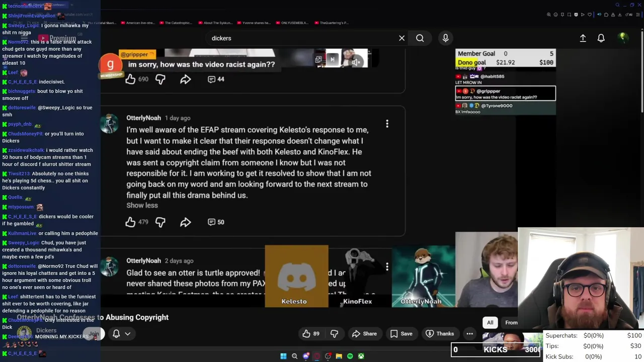Screen dimensions: 644x362
Task: Click the "1 day ago" timestamp link
Action: [x=178, y=118]
